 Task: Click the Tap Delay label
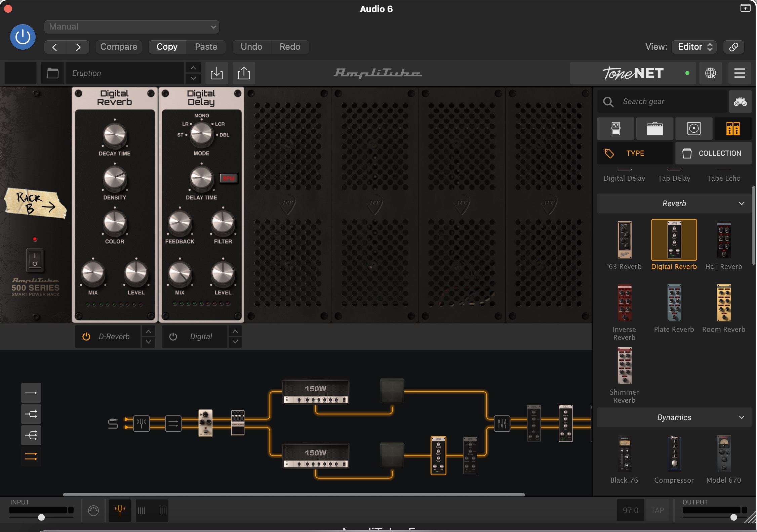point(674,178)
